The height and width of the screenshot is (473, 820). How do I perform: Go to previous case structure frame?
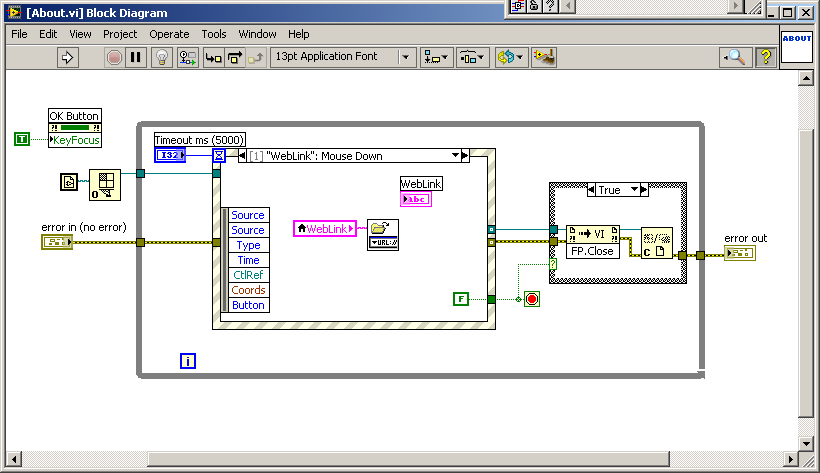click(x=591, y=189)
